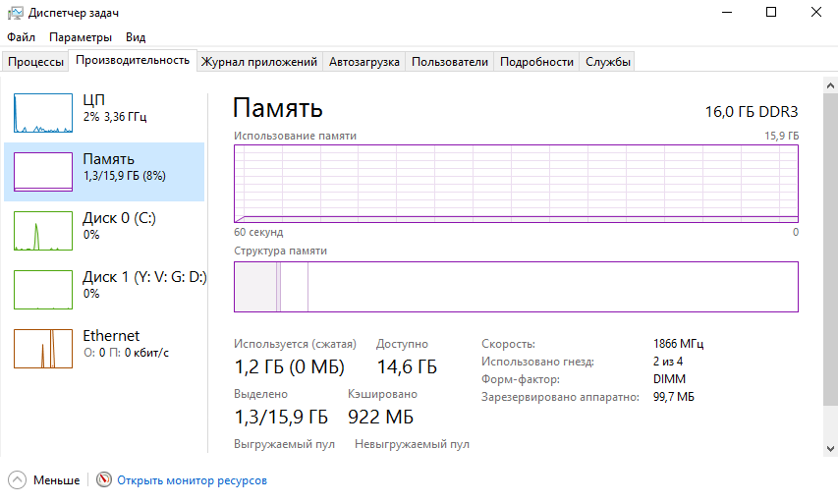Screen dimensions: 838x504
Task: Click the vertical scrollbar in the memory panel
Action: click(830, 246)
